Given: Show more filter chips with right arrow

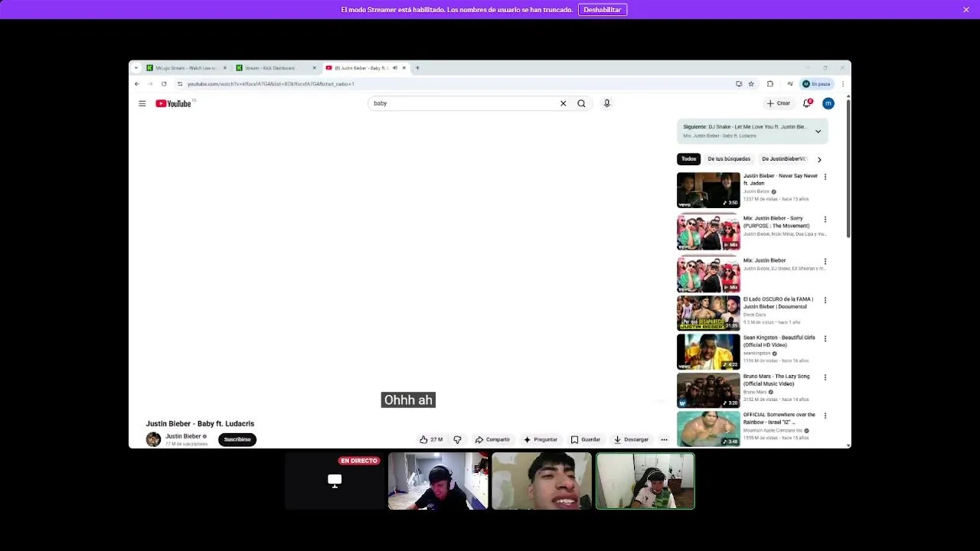Looking at the screenshot, I should pyautogui.click(x=819, y=159).
